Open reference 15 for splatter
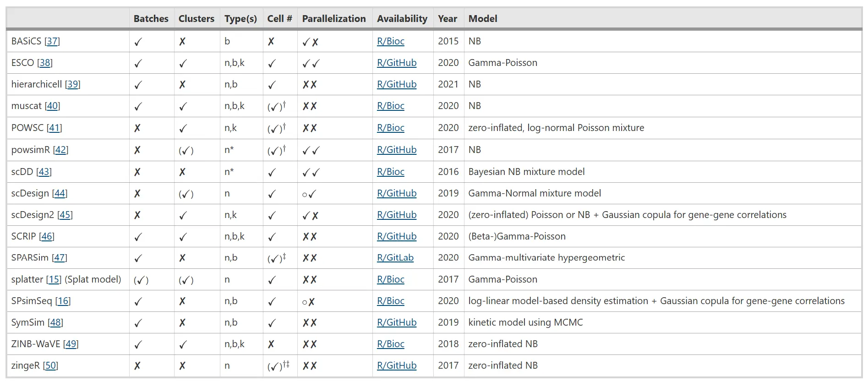Image resolution: width=868 pixels, height=387 pixels. [x=54, y=279]
